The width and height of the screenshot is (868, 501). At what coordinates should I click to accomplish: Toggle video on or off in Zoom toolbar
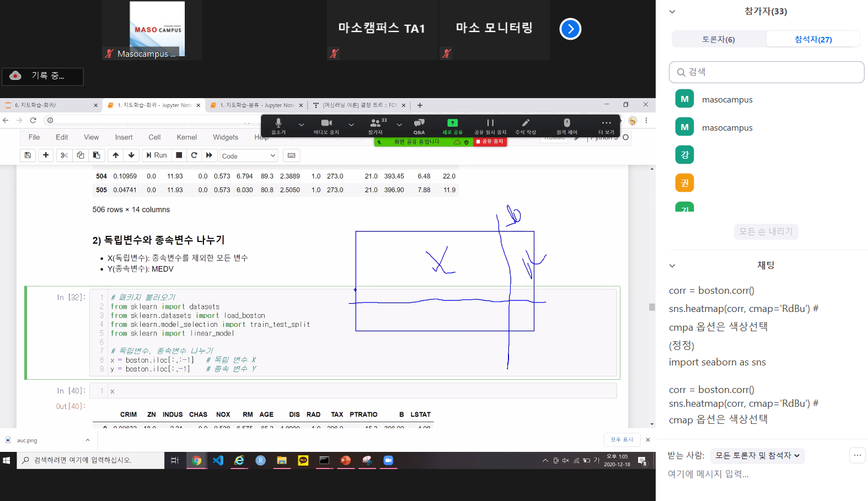(326, 126)
